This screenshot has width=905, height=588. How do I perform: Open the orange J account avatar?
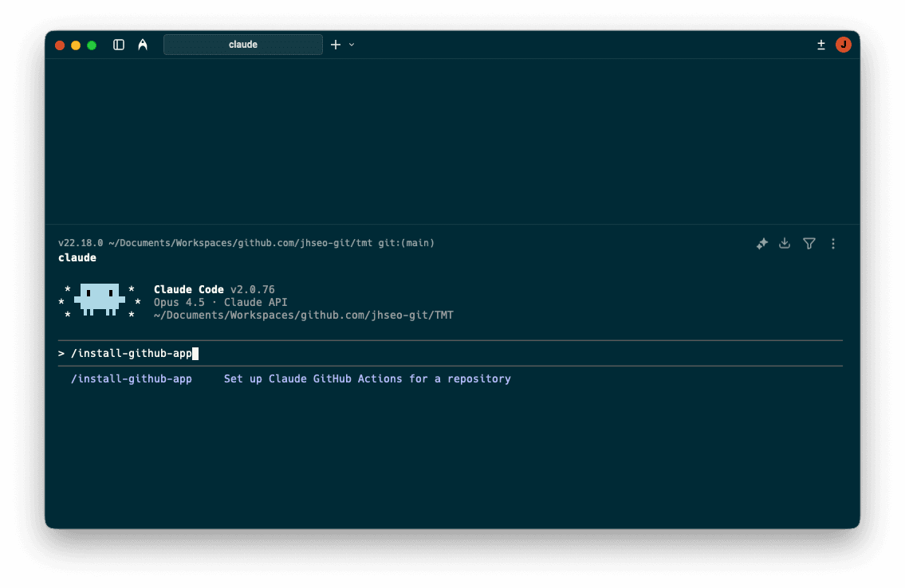844,45
